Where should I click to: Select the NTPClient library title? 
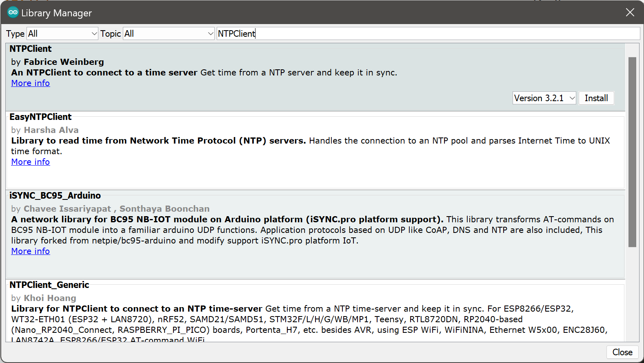point(31,49)
